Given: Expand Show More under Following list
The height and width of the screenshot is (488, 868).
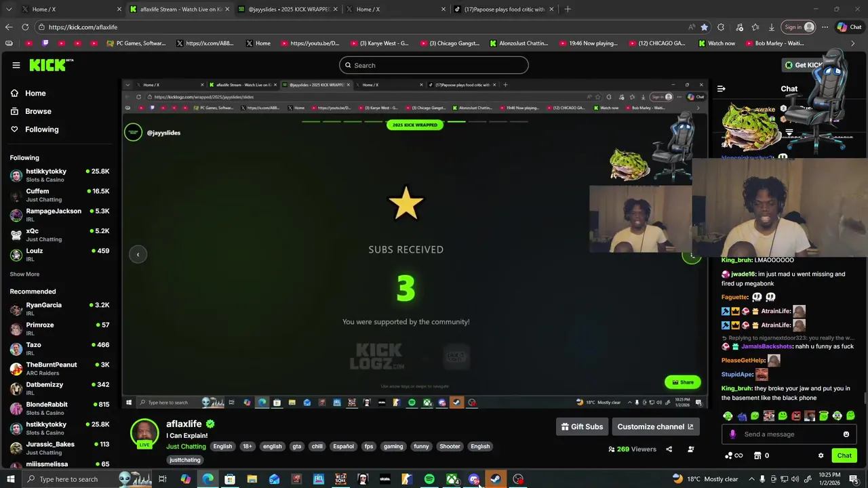Looking at the screenshot, I should (x=24, y=274).
